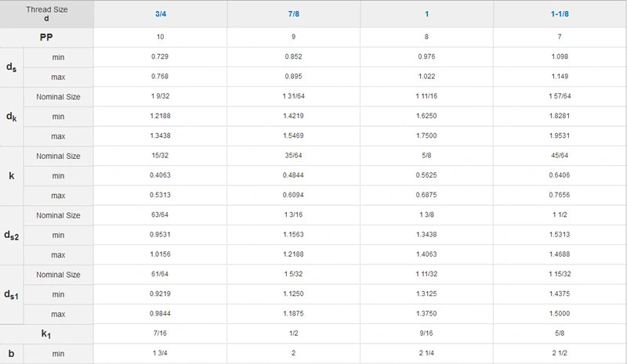The image size is (627, 364).
Task: Click the k max value 0.7656
Action: [x=560, y=196]
